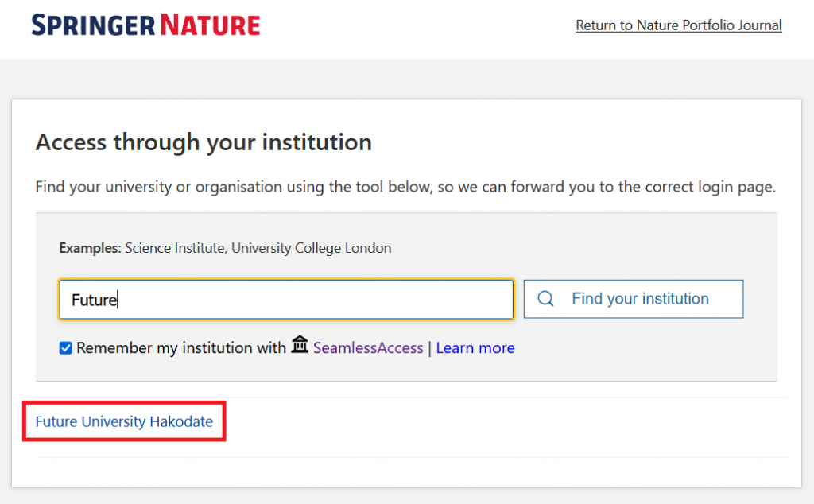Click the magnifier icon in Find button
This screenshot has width=814, height=504.
(x=545, y=298)
